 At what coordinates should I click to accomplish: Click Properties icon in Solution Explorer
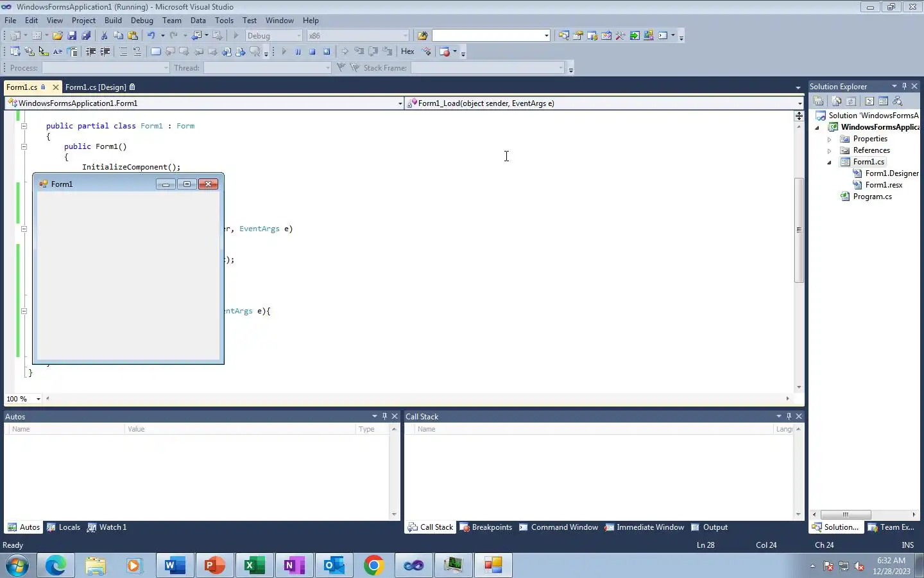coord(818,101)
